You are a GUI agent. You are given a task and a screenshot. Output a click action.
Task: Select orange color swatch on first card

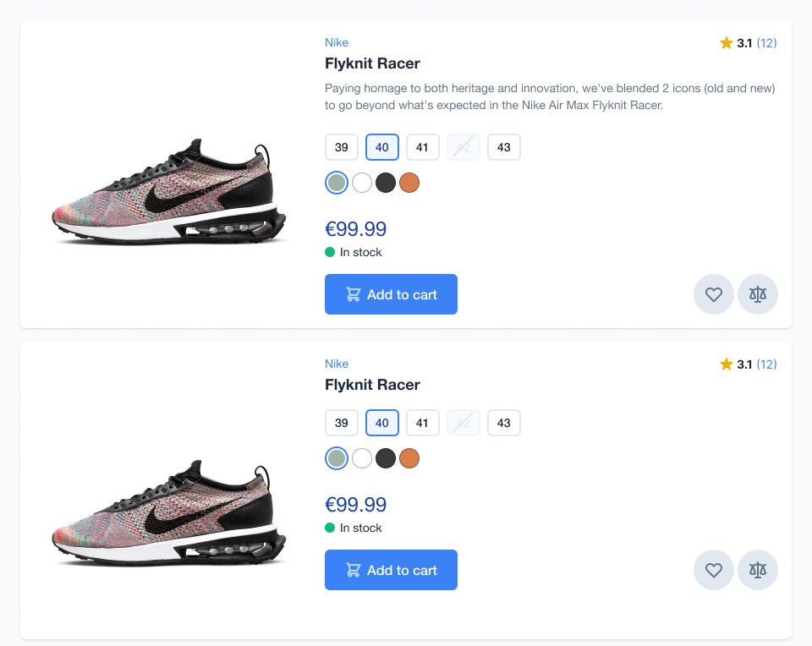point(409,183)
